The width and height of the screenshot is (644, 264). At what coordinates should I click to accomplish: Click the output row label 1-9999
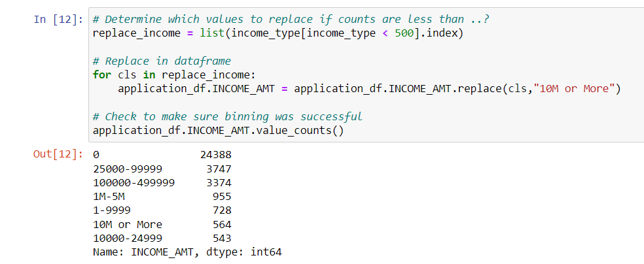pyautogui.click(x=112, y=210)
